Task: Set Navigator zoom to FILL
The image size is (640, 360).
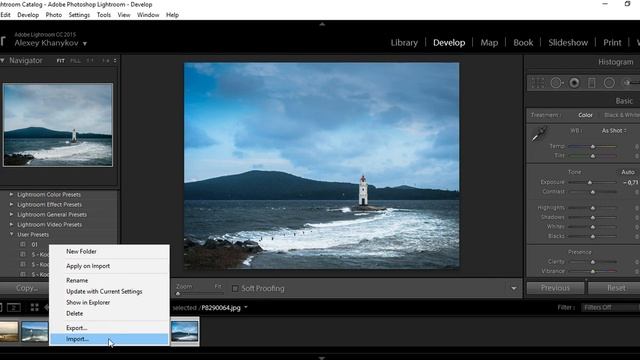Action: point(75,60)
